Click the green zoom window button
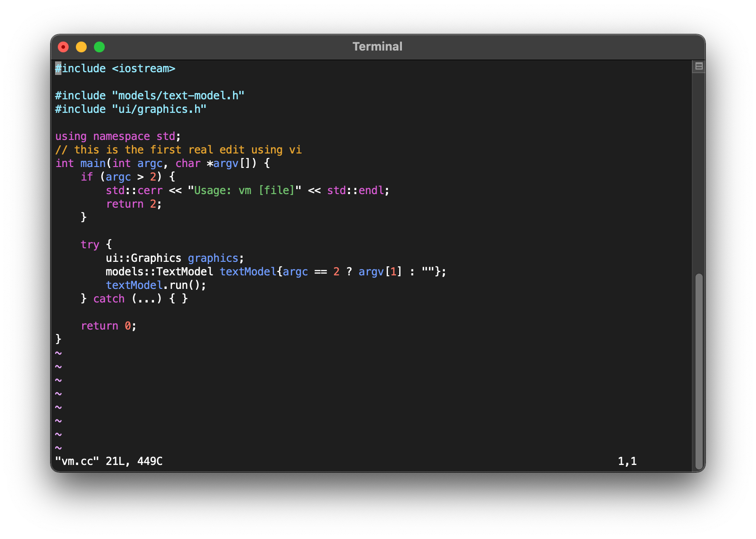 click(99, 47)
